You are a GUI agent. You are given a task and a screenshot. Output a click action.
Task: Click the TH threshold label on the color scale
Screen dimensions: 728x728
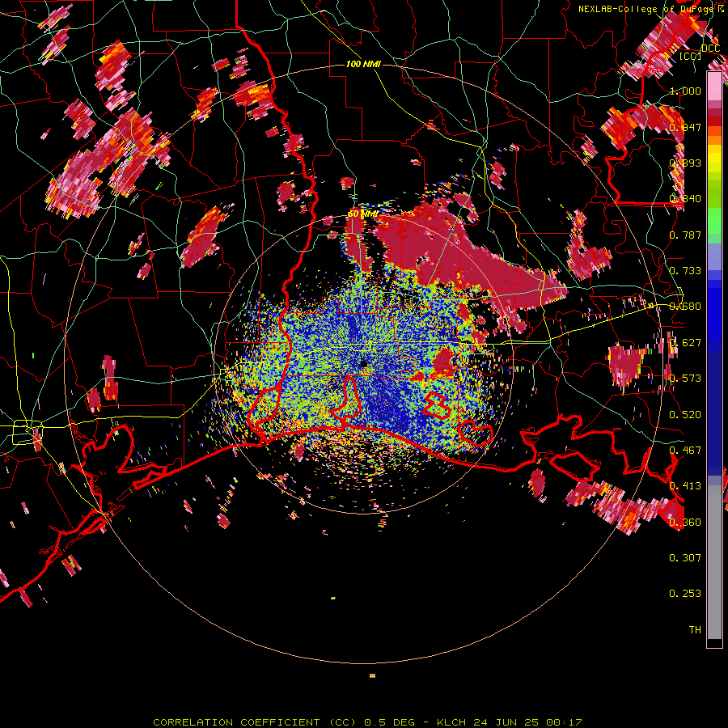[x=695, y=629]
